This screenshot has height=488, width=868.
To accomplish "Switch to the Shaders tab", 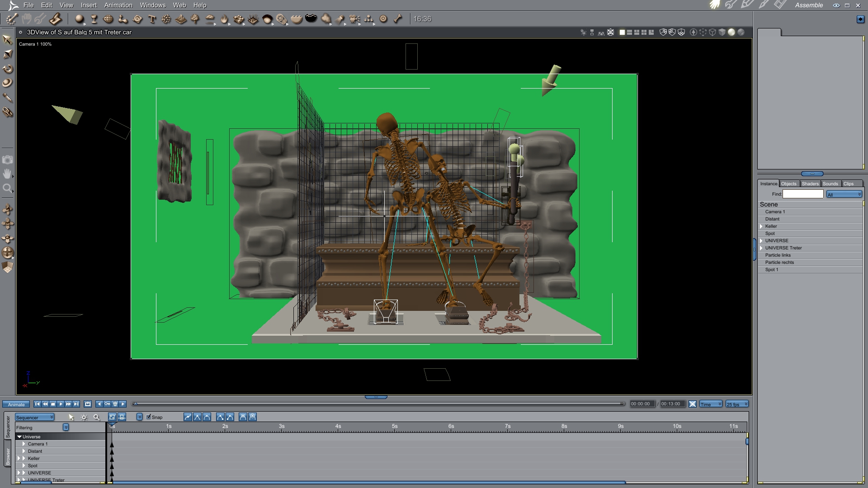I will [x=810, y=184].
